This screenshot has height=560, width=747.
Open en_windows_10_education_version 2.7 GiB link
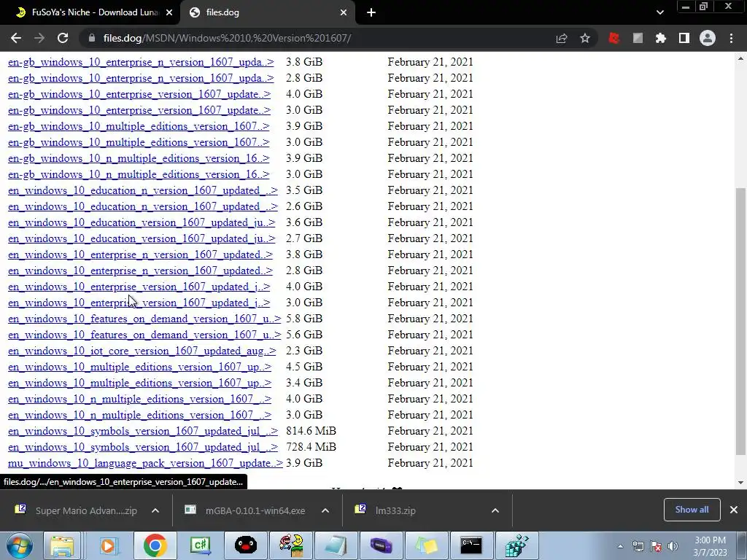point(142,238)
